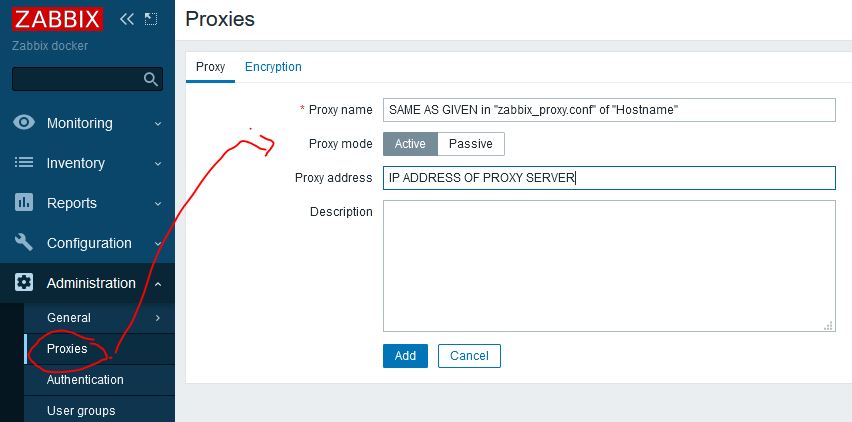The width and height of the screenshot is (852, 422).
Task: Click the Reports bar chart icon
Action: [24, 203]
